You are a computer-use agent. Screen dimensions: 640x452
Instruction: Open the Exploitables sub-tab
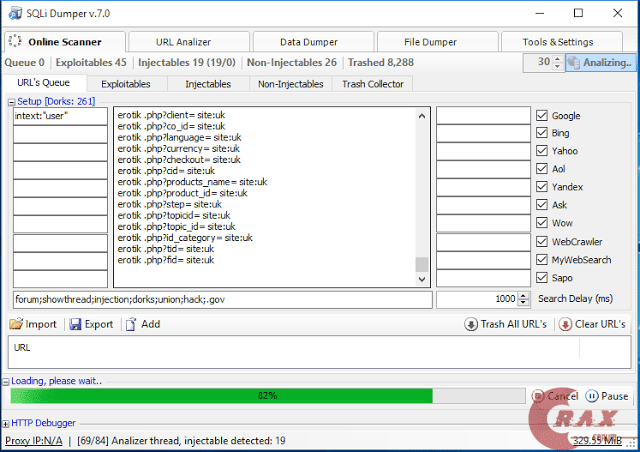pos(126,84)
